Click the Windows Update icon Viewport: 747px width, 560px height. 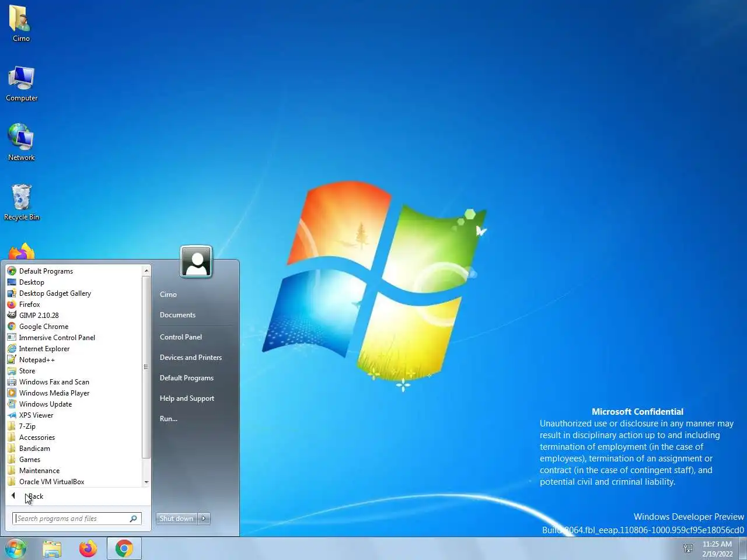(x=12, y=404)
